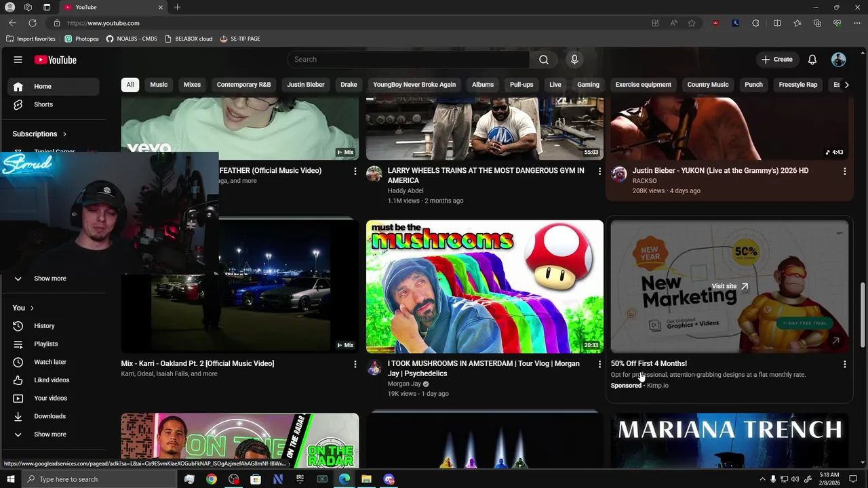
Task: Click the YouTube logo
Action: pyautogui.click(x=56, y=60)
